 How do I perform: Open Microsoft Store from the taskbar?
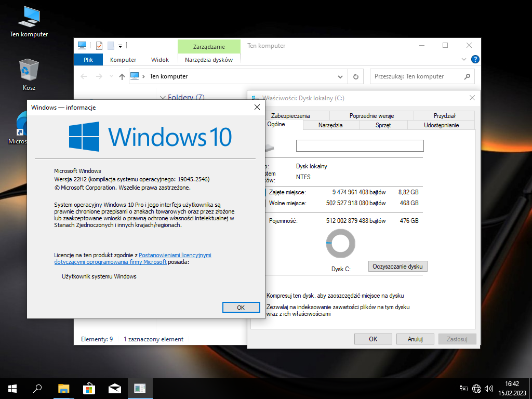[x=89, y=388]
